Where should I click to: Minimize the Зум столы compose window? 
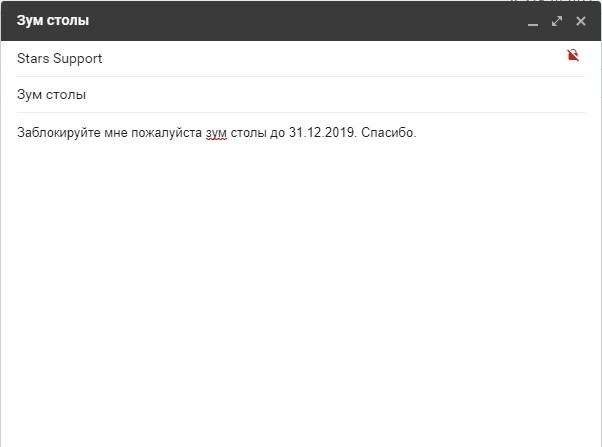(533, 22)
